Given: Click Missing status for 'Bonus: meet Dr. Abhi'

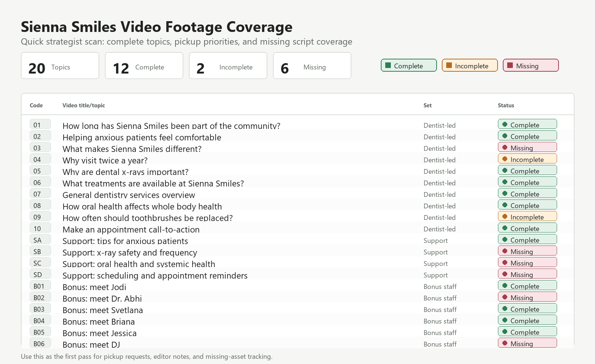Looking at the screenshot, I should coord(527,297).
